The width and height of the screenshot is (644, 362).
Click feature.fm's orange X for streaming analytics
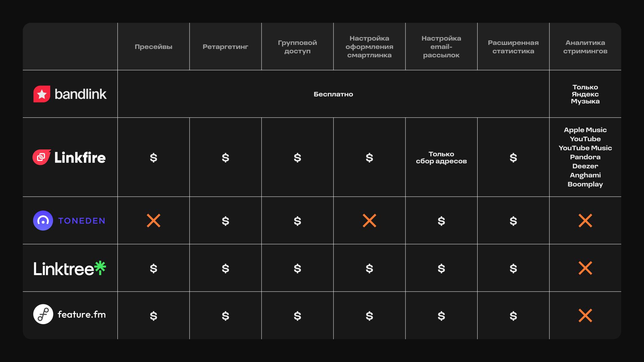point(585,315)
